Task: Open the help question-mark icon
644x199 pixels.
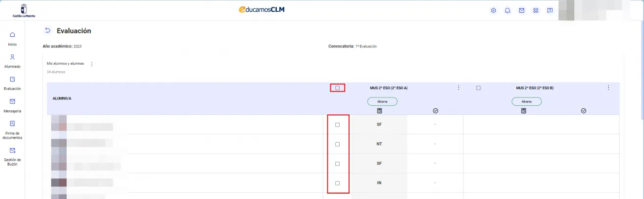Action: pyautogui.click(x=550, y=10)
